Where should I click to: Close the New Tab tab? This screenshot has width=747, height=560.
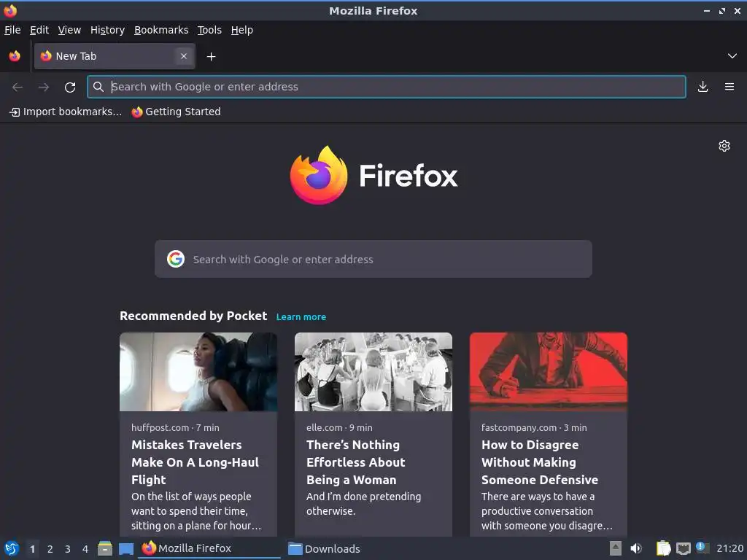pos(183,56)
